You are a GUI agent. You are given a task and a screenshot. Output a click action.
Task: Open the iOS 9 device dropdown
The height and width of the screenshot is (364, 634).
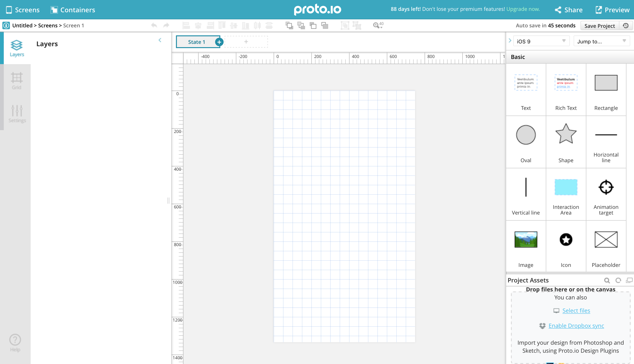click(x=539, y=41)
